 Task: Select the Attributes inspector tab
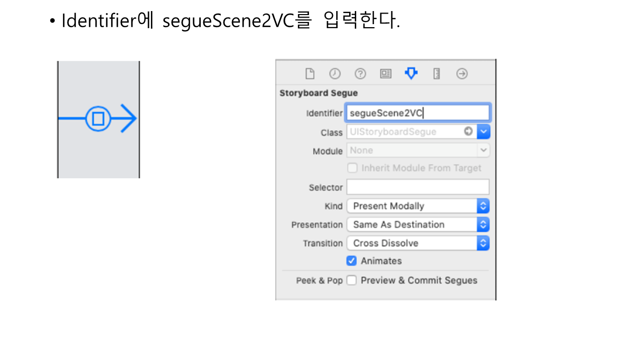(411, 74)
